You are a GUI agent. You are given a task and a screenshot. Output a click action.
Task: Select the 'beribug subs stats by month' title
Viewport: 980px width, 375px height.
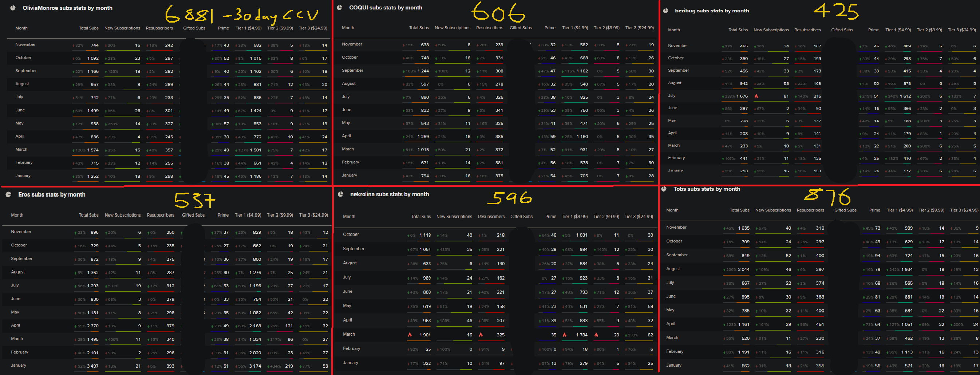pos(712,11)
